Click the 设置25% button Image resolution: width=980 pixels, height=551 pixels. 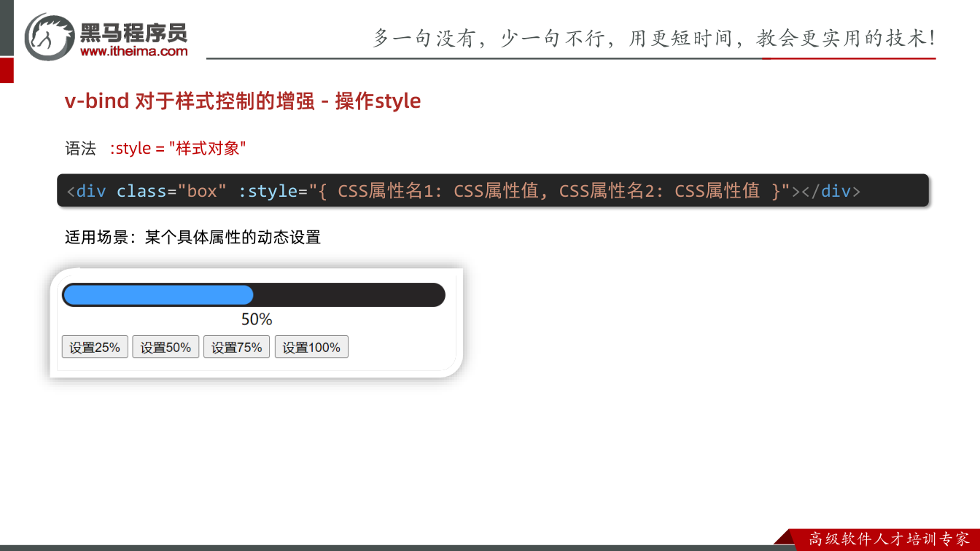[x=95, y=347]
